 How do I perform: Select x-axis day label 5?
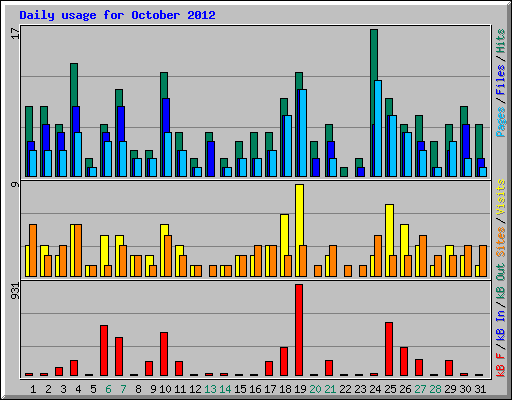[93, 389]
